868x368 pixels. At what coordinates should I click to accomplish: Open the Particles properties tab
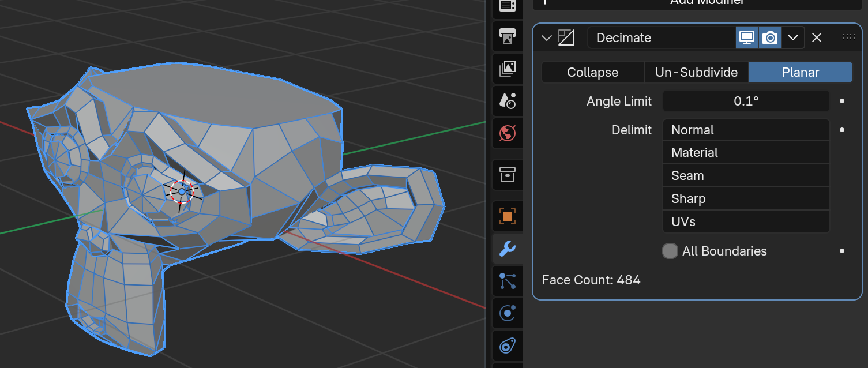[507, 281]
